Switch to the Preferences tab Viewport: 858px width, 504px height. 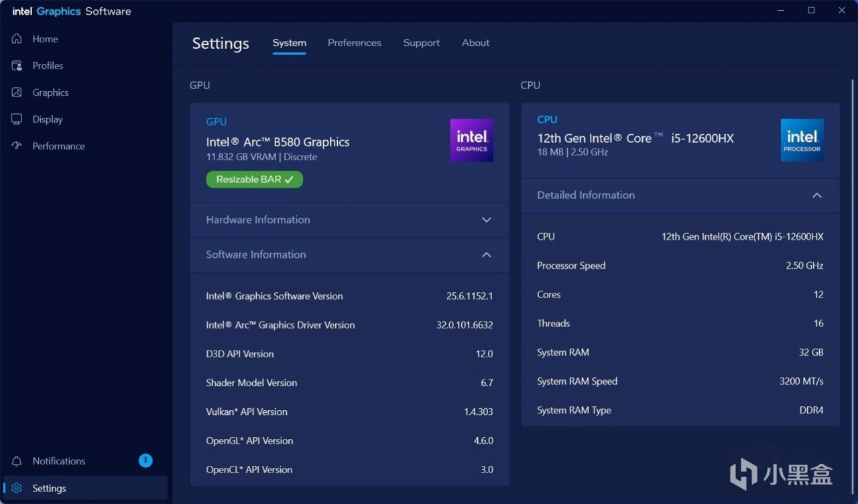354,43
